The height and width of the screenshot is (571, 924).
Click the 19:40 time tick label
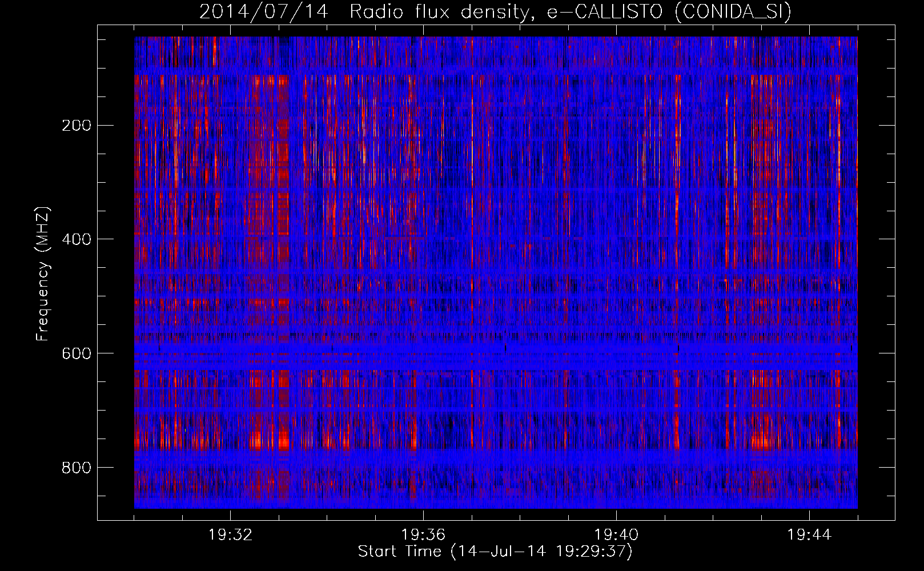tap(616, 535)
